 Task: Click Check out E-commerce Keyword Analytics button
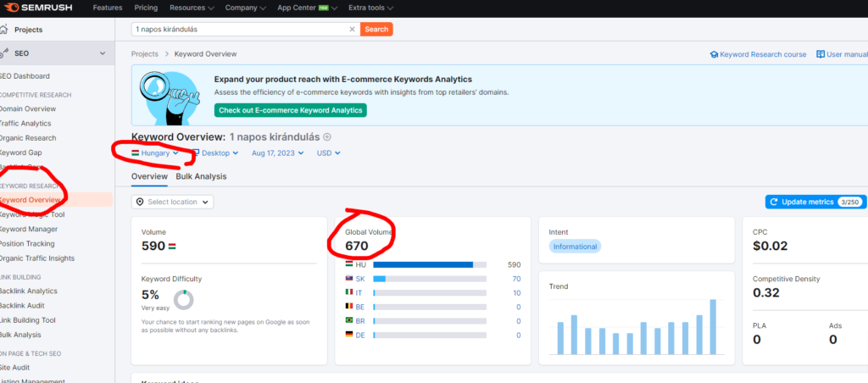290,110
